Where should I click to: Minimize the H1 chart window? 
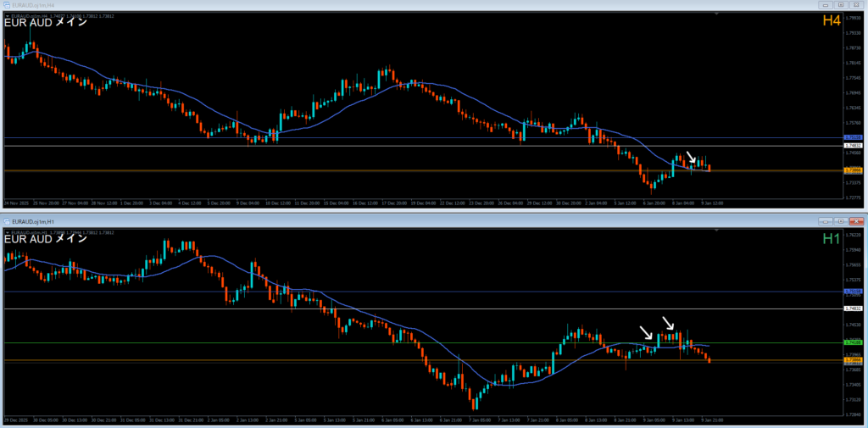(825, 220)
